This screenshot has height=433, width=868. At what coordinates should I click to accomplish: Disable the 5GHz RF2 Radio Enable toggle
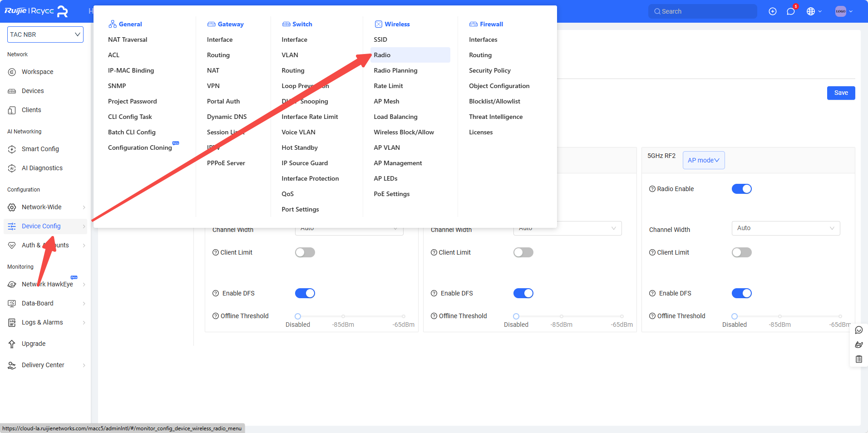point(741,189)
